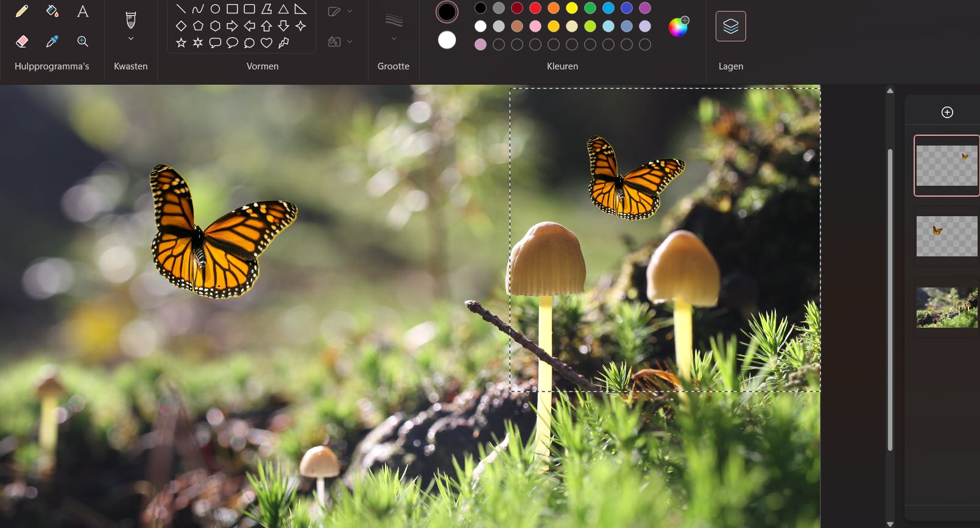Toggle the Lagen layers panel button
Image resolution: width=980 pixels, height=528 pixels.
click(731, 26)
